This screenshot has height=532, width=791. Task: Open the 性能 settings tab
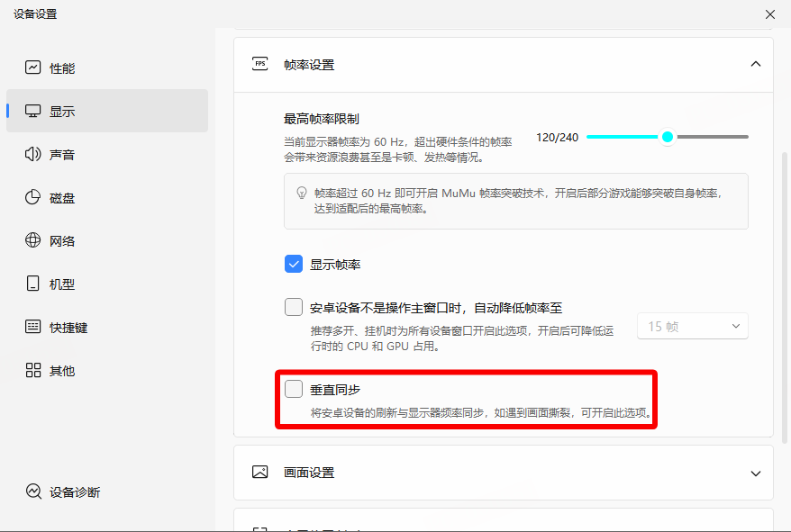pos(107,68)
